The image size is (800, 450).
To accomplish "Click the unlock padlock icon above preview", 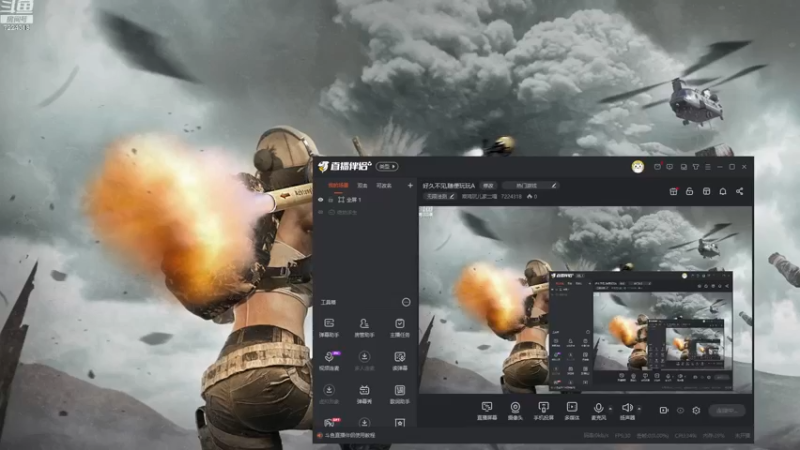I will point(689,191).
